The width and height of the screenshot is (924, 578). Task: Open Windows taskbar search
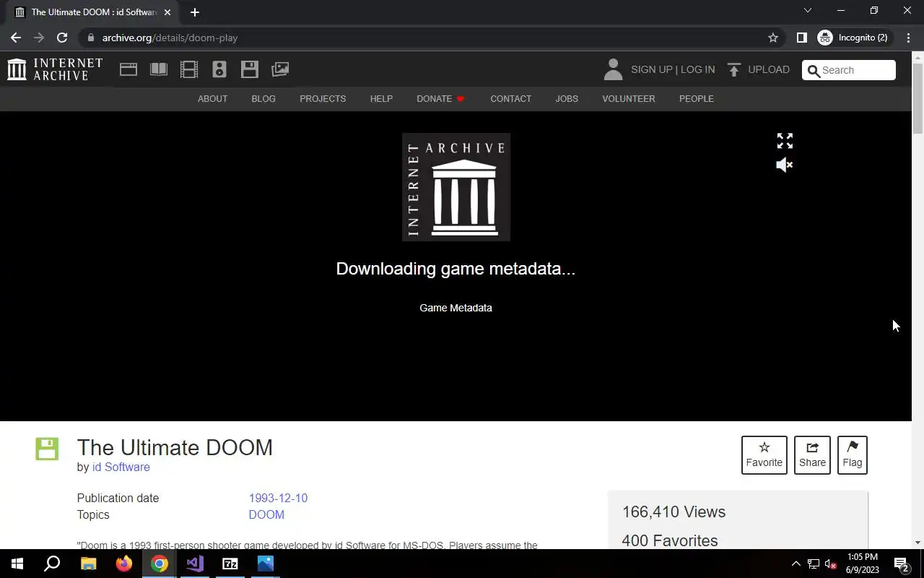point(53,564)
